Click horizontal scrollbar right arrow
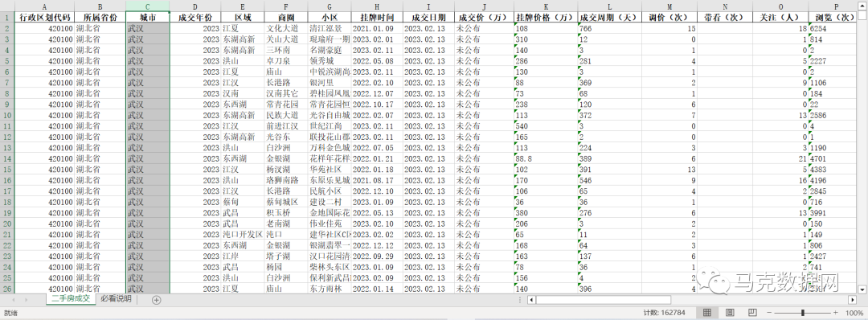This screenshot has width=868, height=320. [852, 300]
